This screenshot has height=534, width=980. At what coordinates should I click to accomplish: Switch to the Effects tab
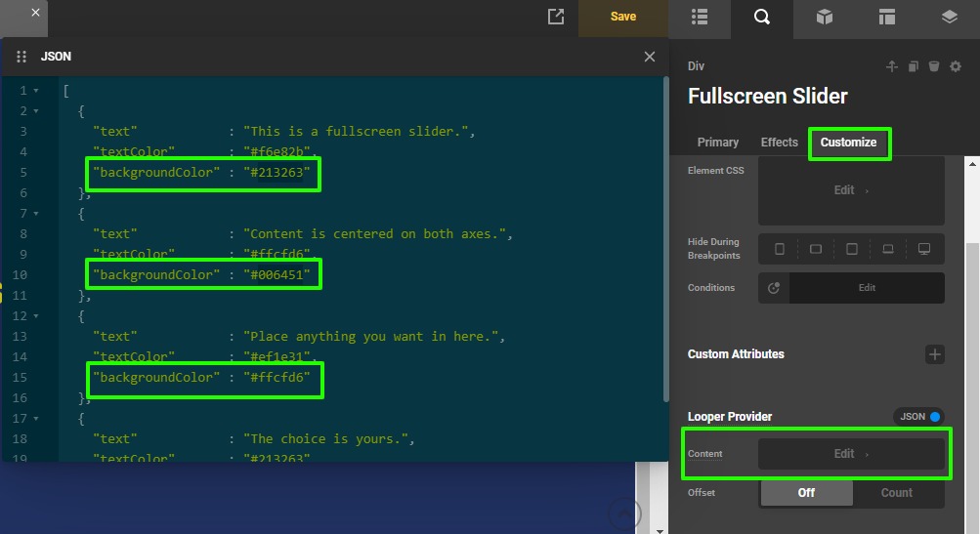(x=780, y=143)
